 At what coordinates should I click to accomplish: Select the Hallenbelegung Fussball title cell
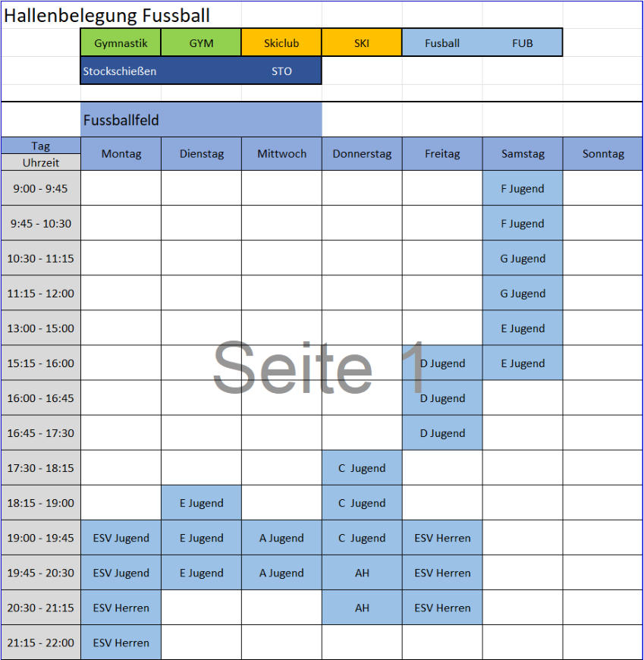point(106,15)
